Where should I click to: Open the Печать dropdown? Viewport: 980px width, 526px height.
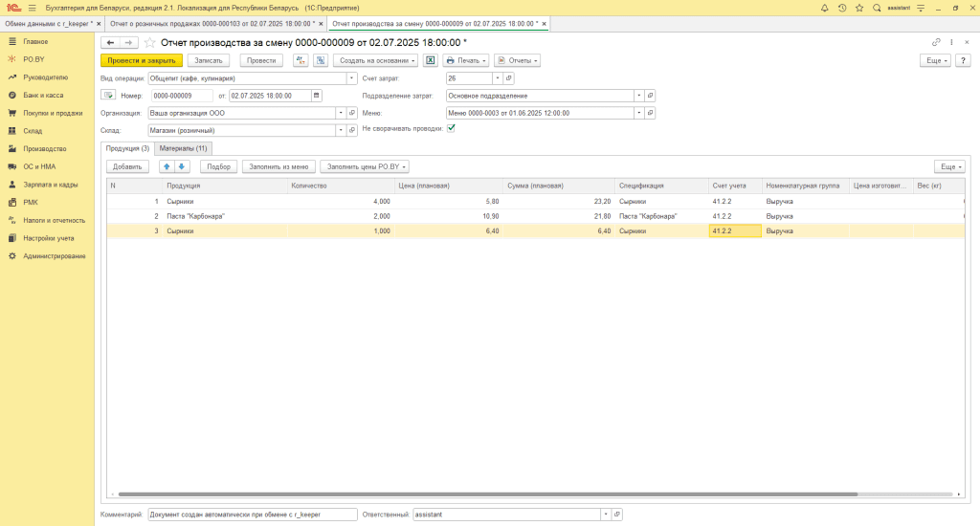[466, 60]
